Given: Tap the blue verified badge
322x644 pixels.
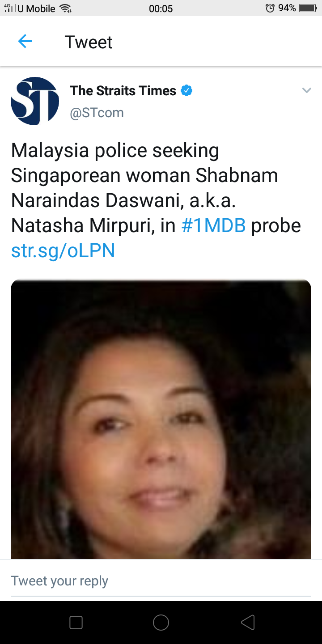Looking at the screenshot, I should [x=186, y=91].
